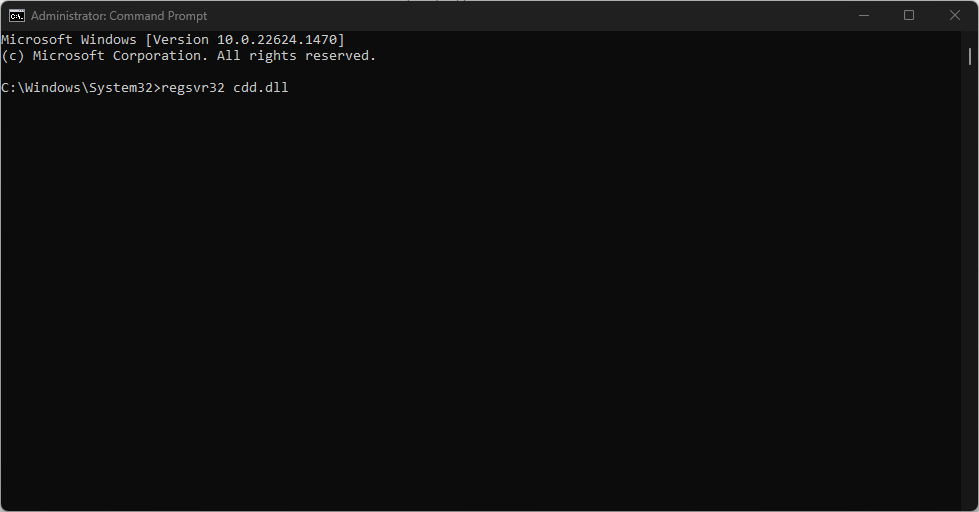979x512 pixels.
Task: Place cursor right after "cdd.dll"
Action: [x=290, y=88]
